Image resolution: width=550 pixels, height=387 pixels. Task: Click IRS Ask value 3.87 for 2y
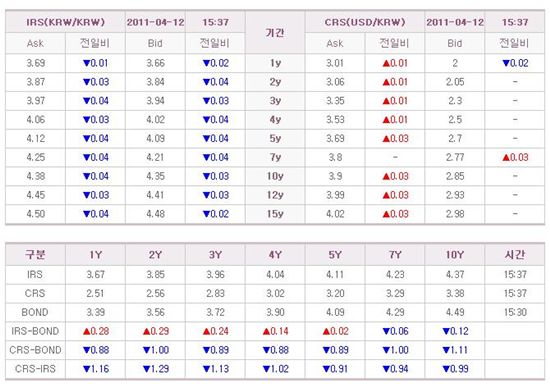pyautogui.click(x=36, y=82)
